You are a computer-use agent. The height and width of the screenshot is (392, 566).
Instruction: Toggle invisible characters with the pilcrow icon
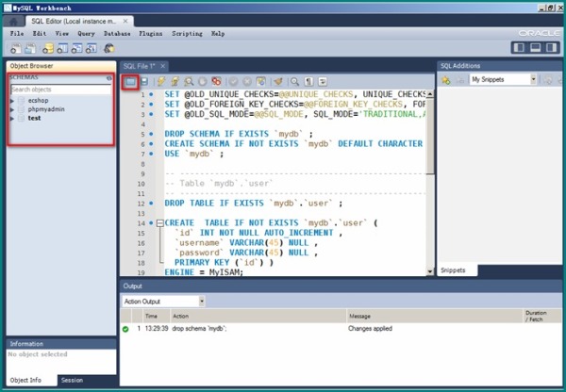(308, 82)
